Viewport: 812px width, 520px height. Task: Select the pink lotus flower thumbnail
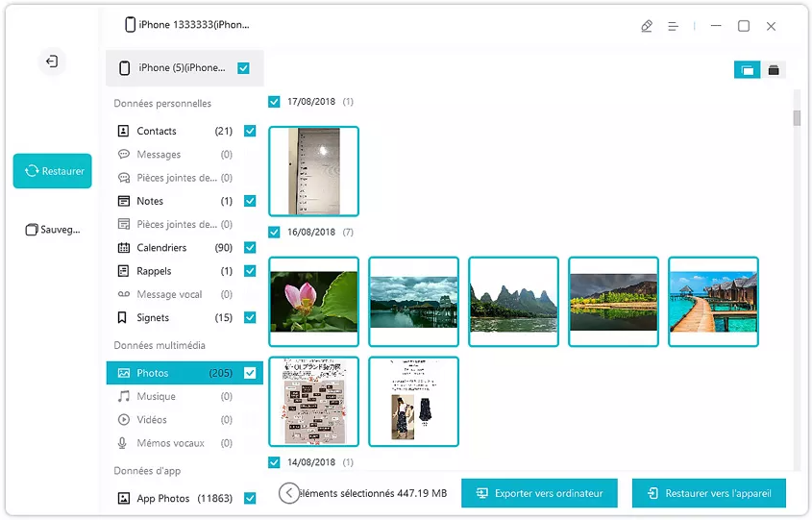pyautogui.click(x=313, y=302)
